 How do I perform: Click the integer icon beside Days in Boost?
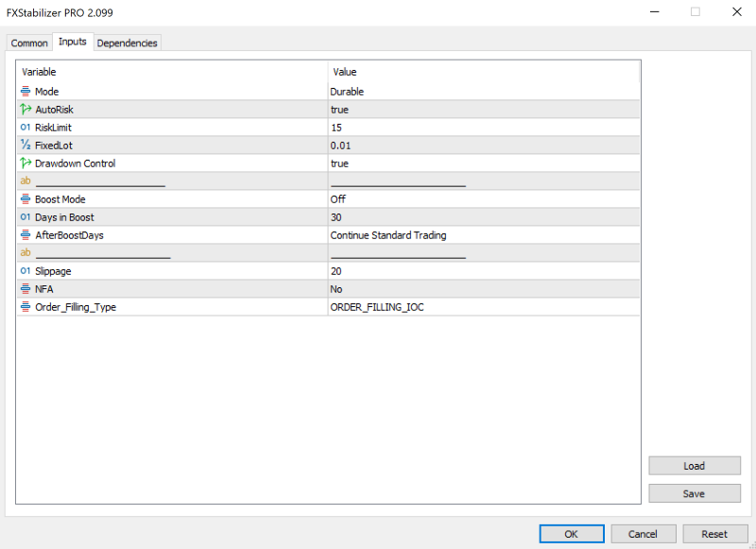point(26,217)
